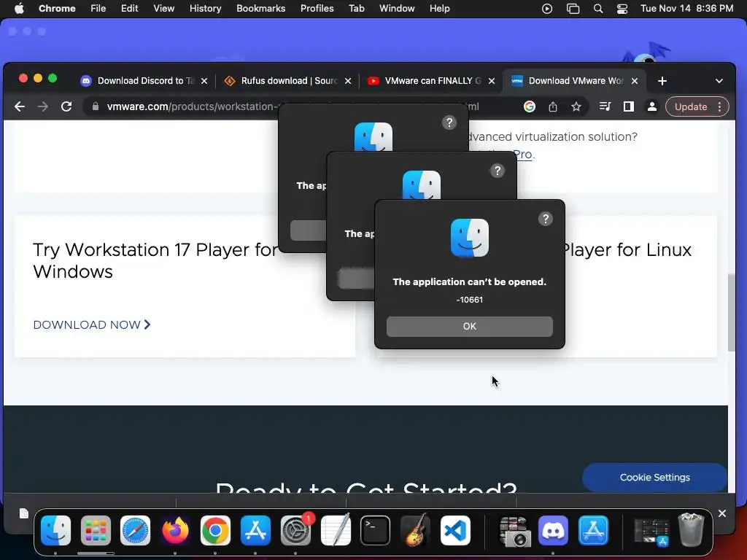Go back in Chrome
The height and width of the screenshot is (560, 747).
click(x=20, y=106)
